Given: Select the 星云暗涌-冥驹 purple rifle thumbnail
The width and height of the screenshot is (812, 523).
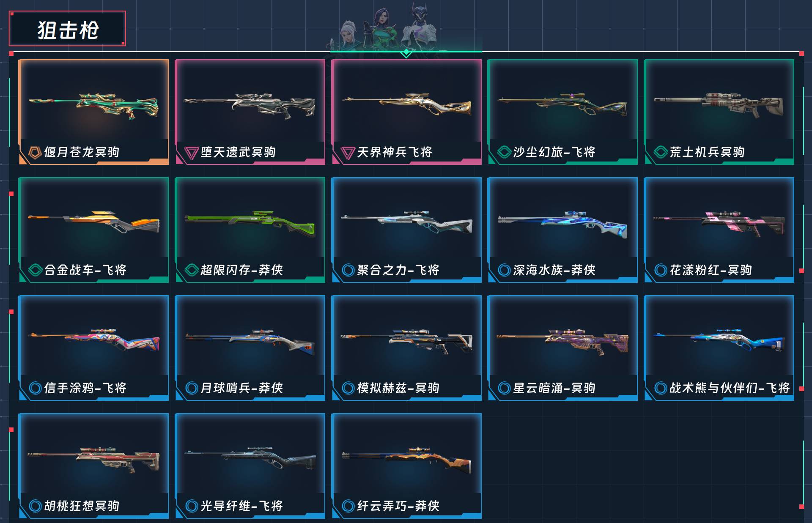Looking at the screenshot, I should (562, 341).
